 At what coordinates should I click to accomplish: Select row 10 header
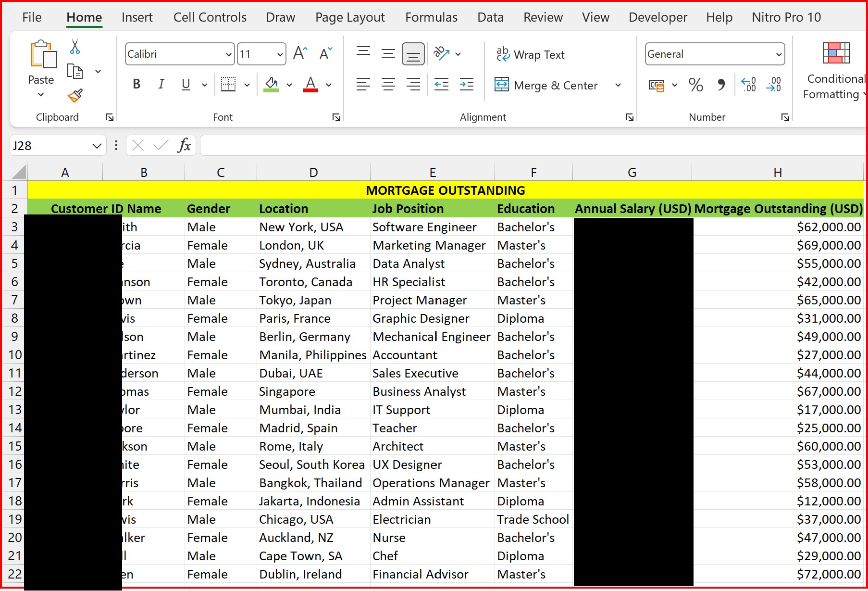coord(15,355)
